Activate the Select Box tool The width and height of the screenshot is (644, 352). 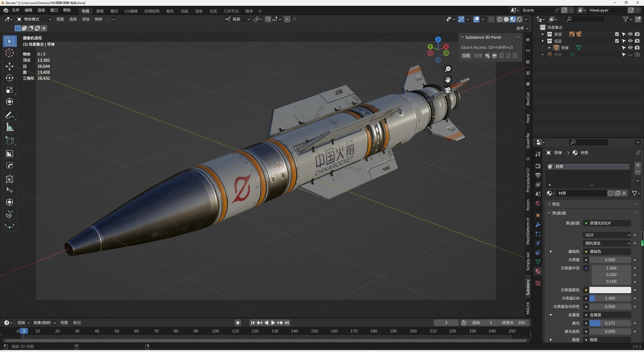pyautogui.click(x=10, y=41)
